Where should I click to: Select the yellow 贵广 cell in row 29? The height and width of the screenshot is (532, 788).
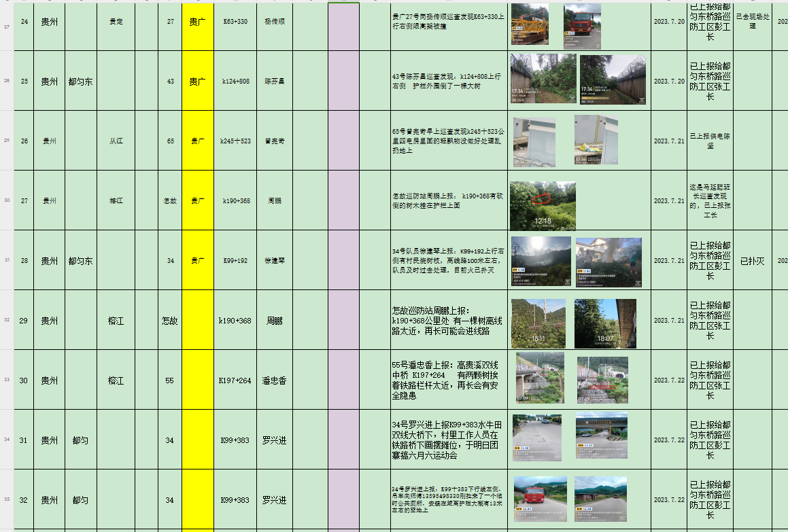197,141
